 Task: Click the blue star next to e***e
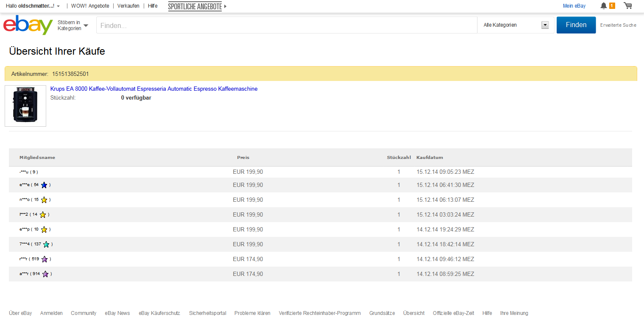[44, 185]
